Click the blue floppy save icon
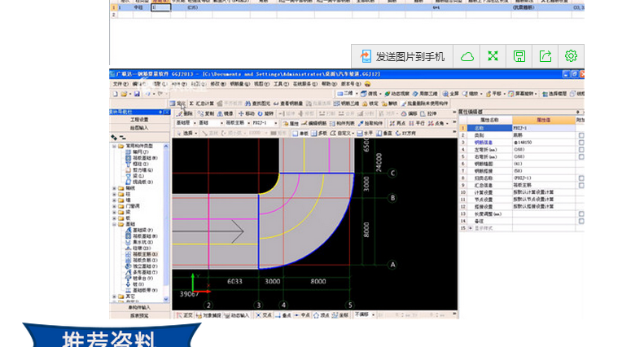Screen dimensions: 644x347 pos(137,94)
